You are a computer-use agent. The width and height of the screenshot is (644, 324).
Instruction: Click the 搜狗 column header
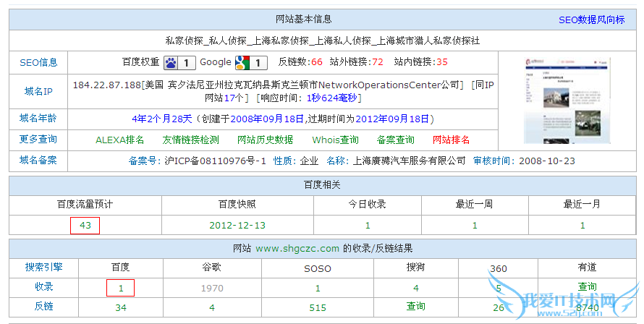point(415,268)
